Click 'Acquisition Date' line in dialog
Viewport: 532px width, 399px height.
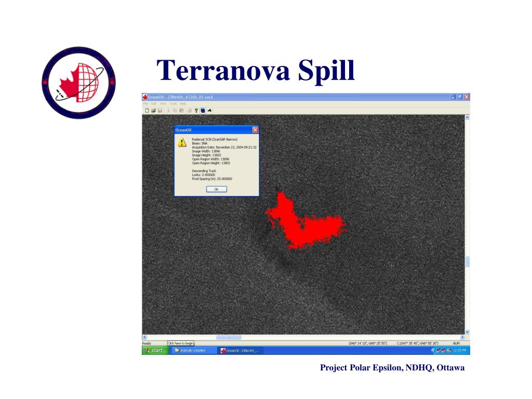point(224,147)
